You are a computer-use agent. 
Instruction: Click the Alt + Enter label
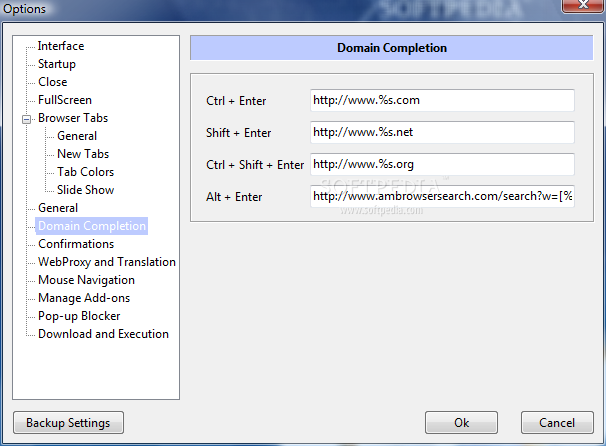click(234, 197)
